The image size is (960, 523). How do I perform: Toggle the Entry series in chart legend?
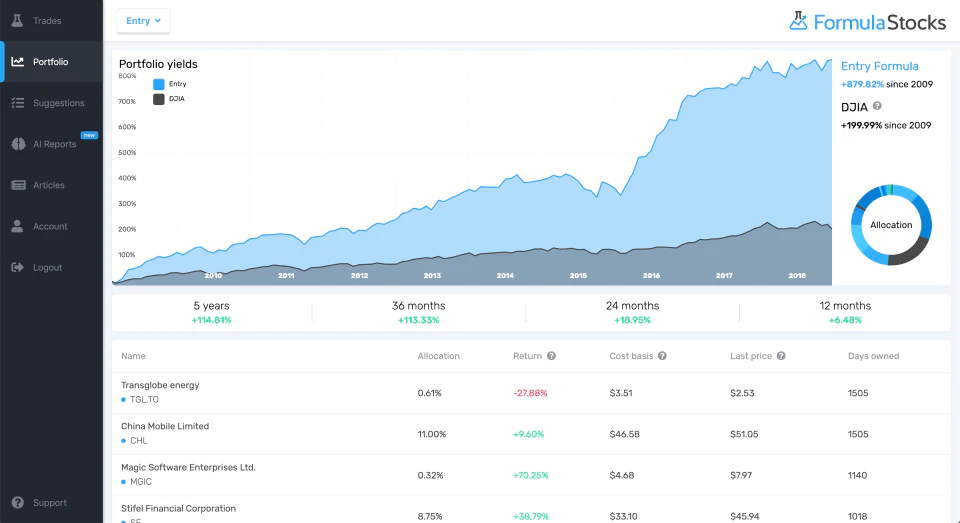[x=170, y=84]
